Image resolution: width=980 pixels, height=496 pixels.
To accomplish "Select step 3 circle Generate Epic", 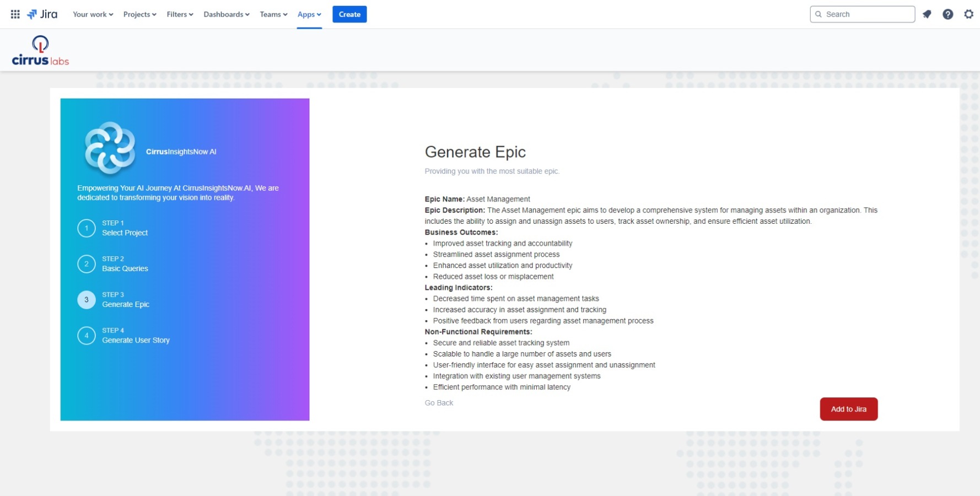I will click(x=87, y=300).
